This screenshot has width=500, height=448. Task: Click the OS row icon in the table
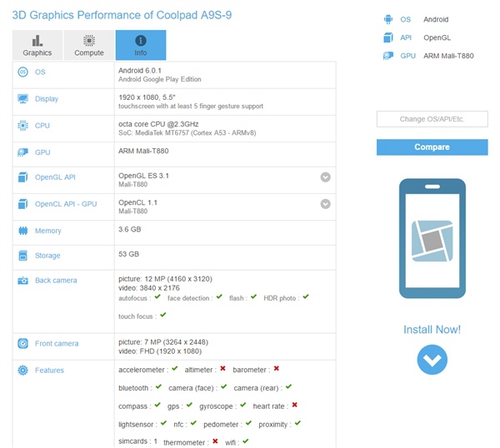click(22, 72)
